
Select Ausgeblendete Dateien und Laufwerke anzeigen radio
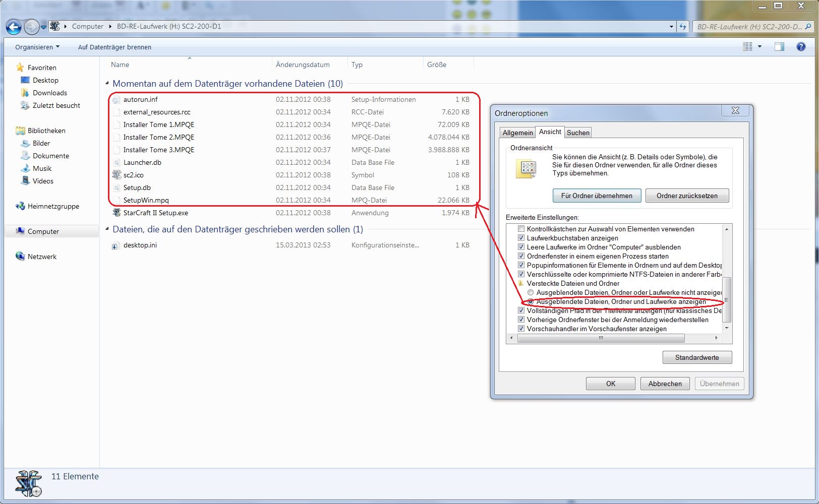tap(531, 301)
